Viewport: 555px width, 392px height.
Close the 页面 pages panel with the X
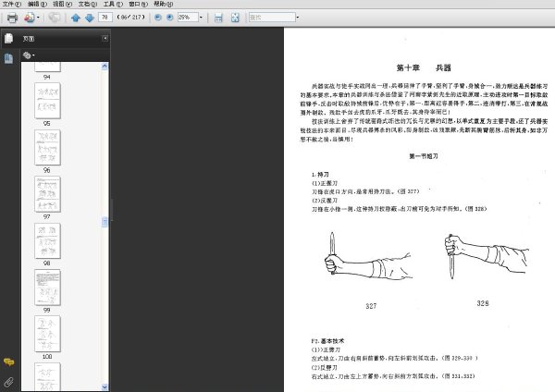[105, 38]
